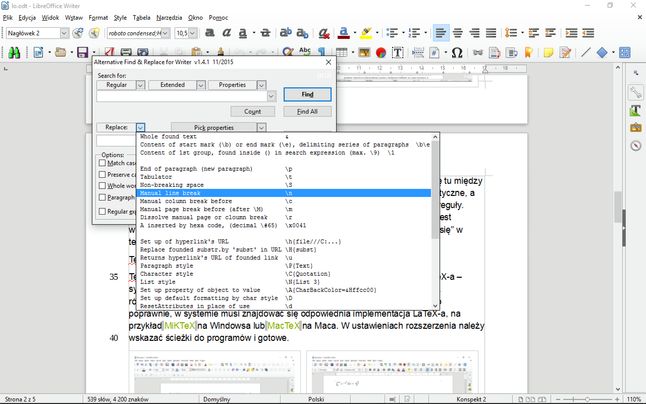Center align the paragraph
Viewport: 646px width, 404px height.
coord(458,33)
